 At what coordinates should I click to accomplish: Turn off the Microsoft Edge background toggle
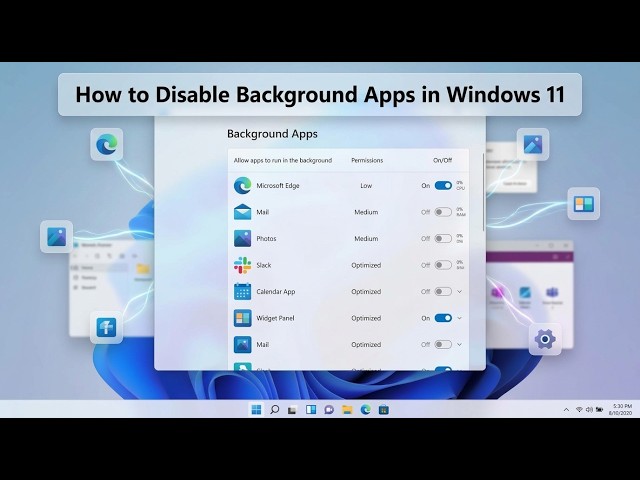point(443,186)
